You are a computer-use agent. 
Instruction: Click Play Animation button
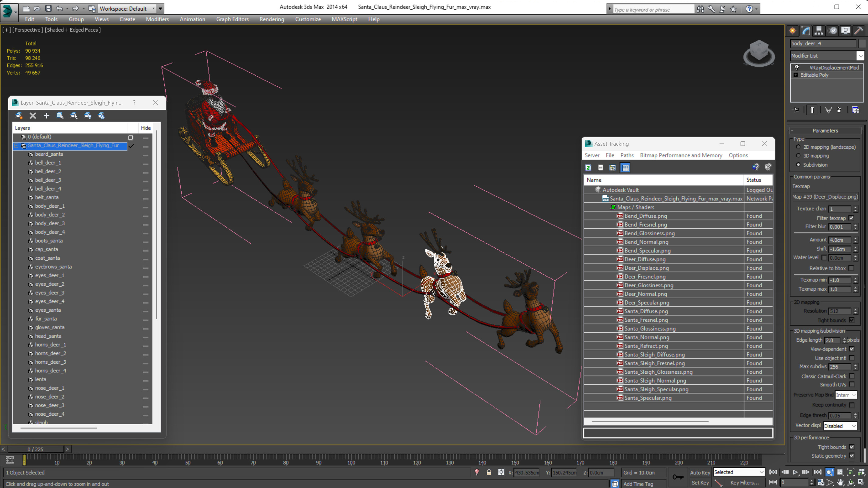click(x=795, y=472)
